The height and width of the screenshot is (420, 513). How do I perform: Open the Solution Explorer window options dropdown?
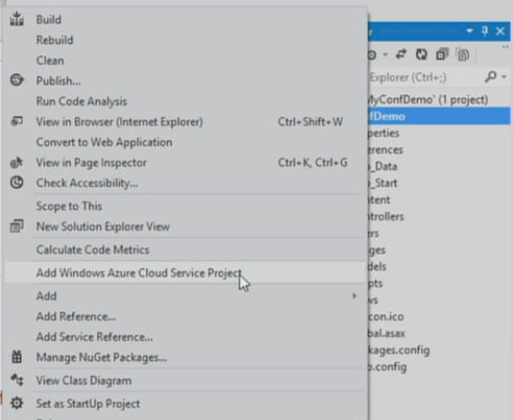[x=469, y=30]
